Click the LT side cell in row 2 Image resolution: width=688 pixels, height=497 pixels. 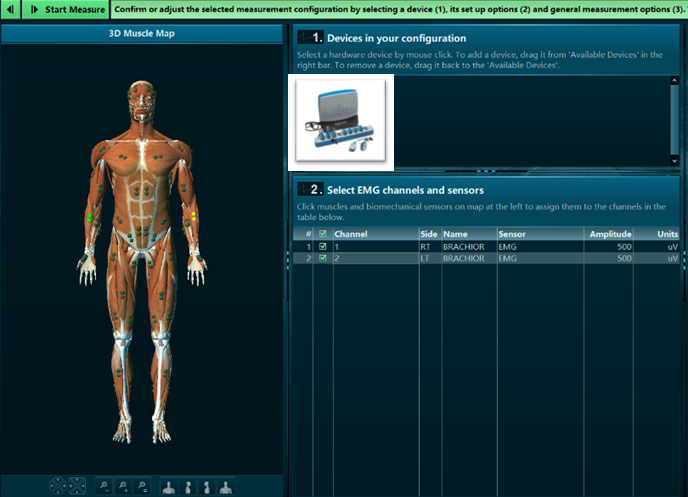[430, 258]
